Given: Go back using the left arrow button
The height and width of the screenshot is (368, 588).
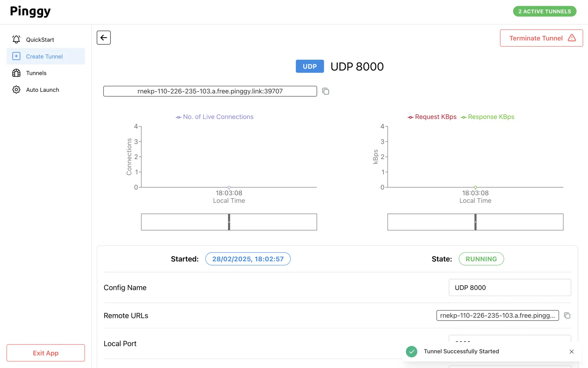Looking at the screenshot, I should point(104,37).
